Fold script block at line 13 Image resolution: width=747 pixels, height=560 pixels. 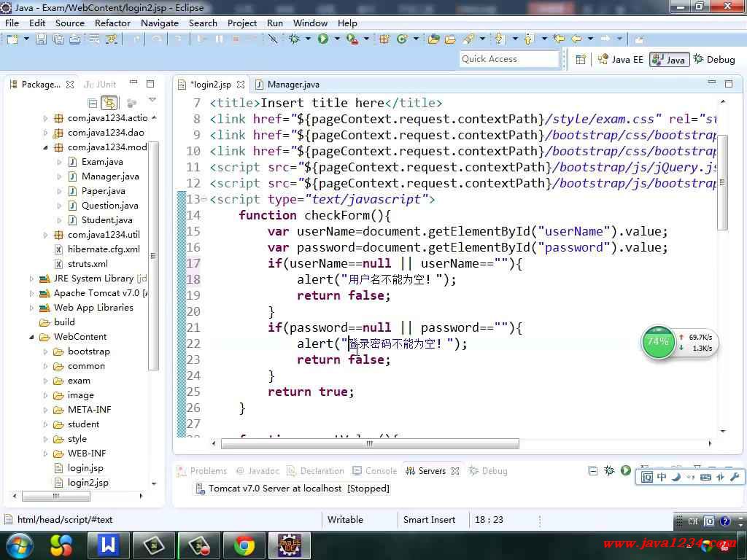[204, 200]
